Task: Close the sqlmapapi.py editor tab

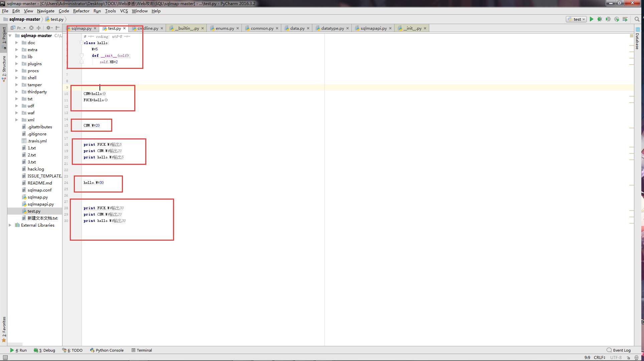Action: 390,28
